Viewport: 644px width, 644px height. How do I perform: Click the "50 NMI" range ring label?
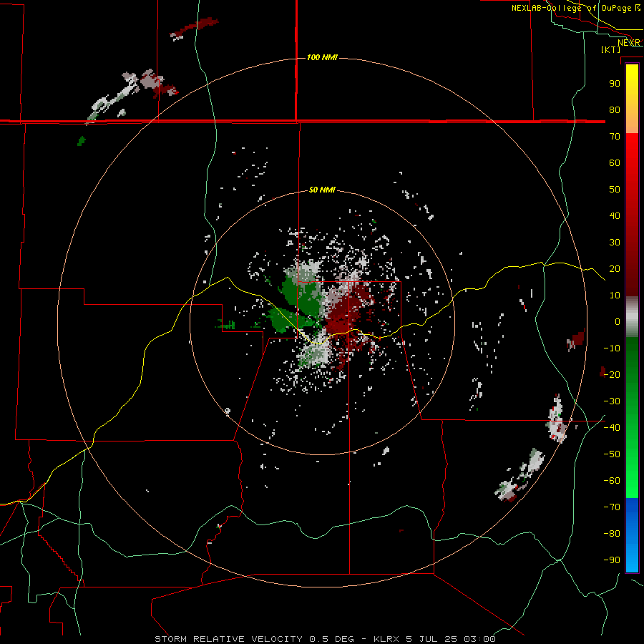(x=322, y=190)
